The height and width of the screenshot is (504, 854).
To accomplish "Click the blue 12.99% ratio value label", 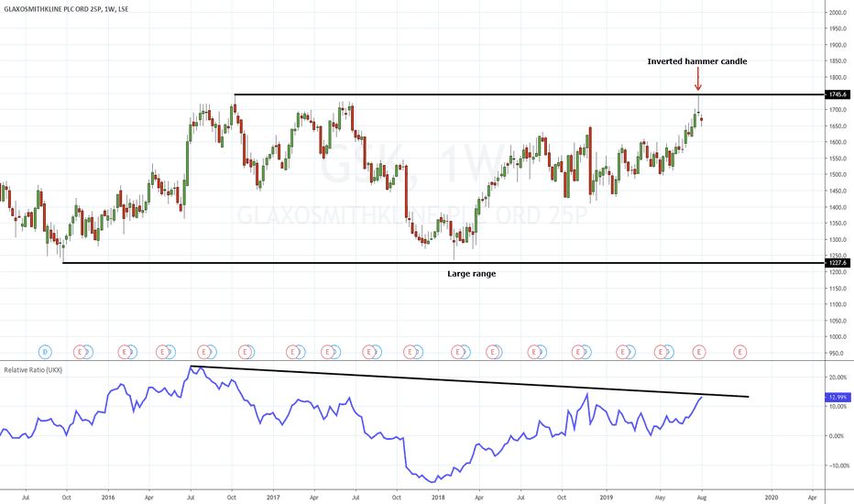I will 838,397.
